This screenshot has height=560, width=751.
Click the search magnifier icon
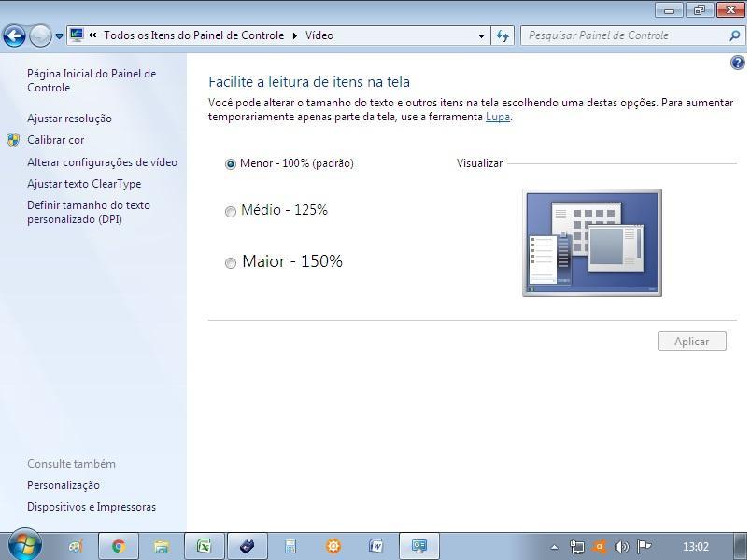click(x=734, y=35)
